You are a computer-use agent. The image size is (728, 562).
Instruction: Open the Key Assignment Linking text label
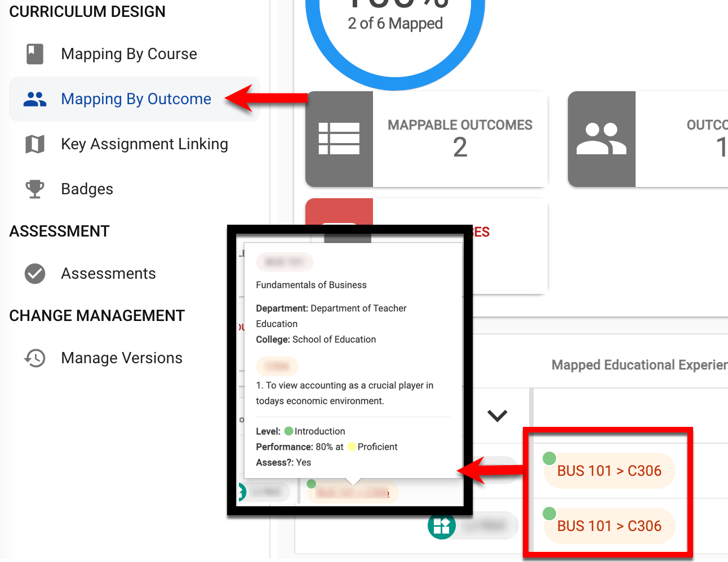click(x=144, y=144)
